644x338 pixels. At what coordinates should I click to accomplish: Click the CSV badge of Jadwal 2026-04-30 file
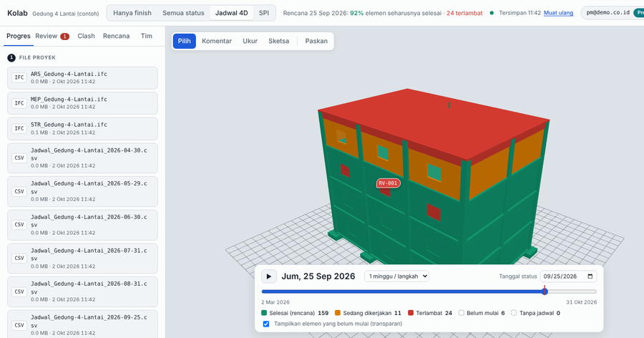point(19,158)
